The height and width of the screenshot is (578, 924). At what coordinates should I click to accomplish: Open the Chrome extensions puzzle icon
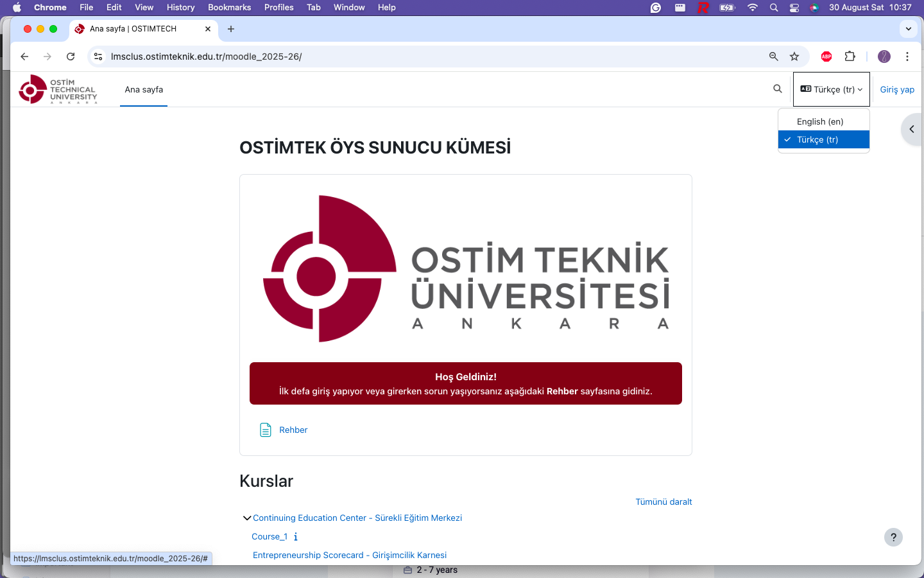pyautogui.click(x=850, y=57)
